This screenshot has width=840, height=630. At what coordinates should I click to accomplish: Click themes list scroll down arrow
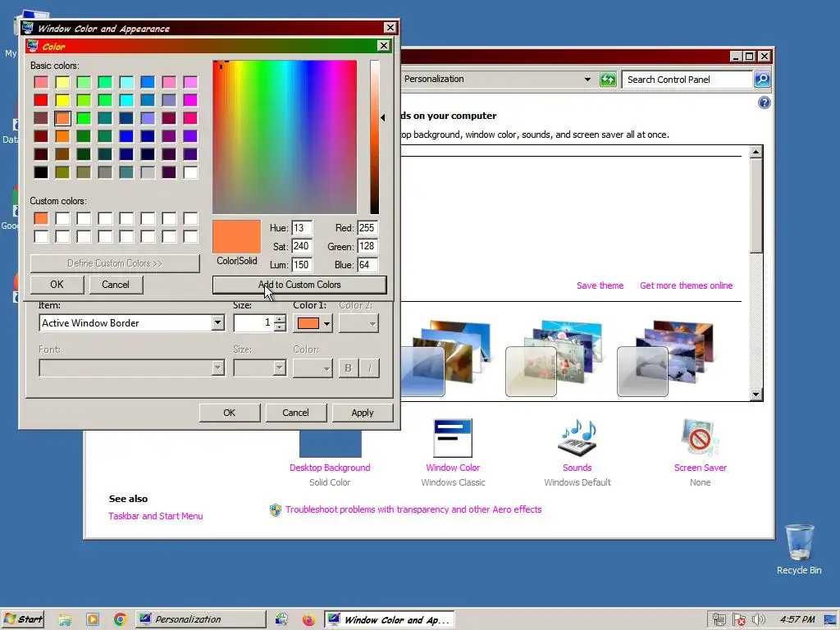tap(756, 395)
